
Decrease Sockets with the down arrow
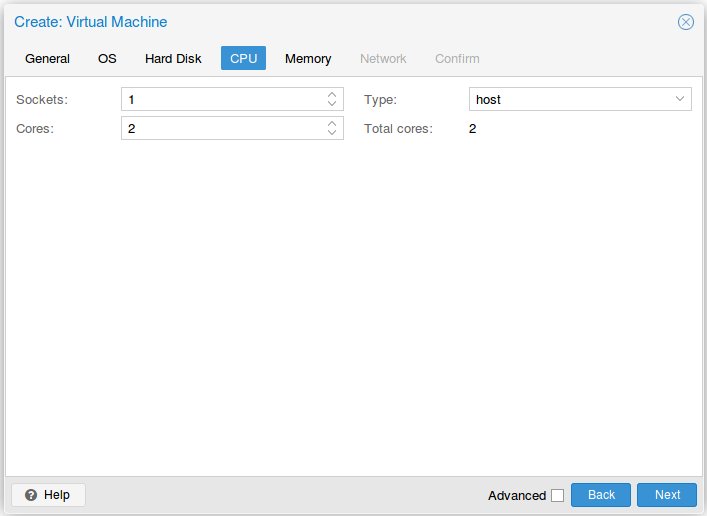(332, 104)
